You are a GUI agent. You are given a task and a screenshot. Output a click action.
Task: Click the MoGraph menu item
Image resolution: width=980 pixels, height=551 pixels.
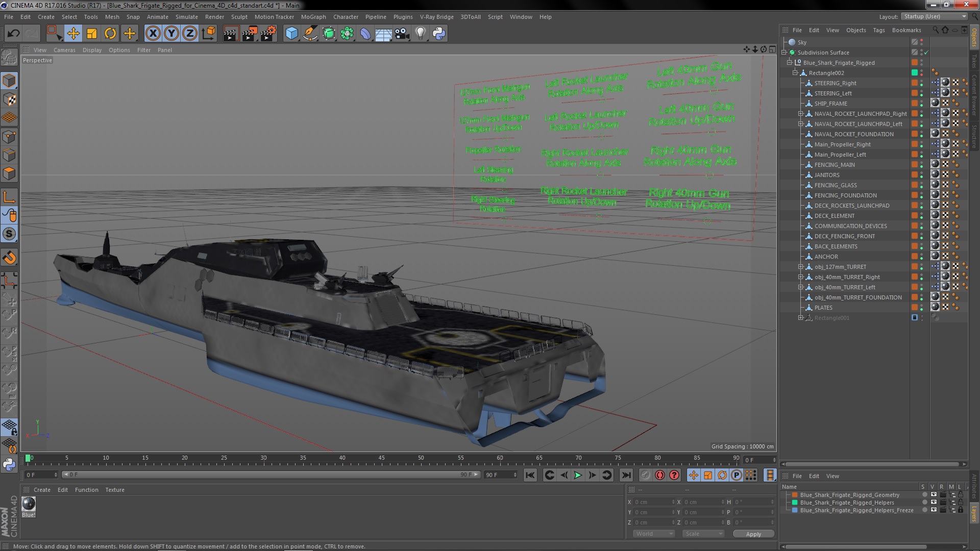(313, 16)
